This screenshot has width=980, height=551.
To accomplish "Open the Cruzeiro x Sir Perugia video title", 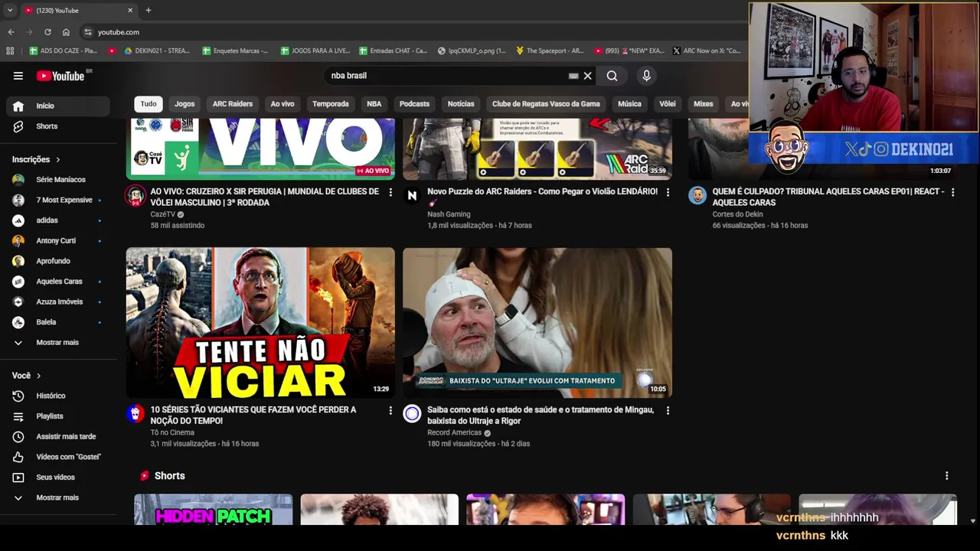I will coord(264,197).
